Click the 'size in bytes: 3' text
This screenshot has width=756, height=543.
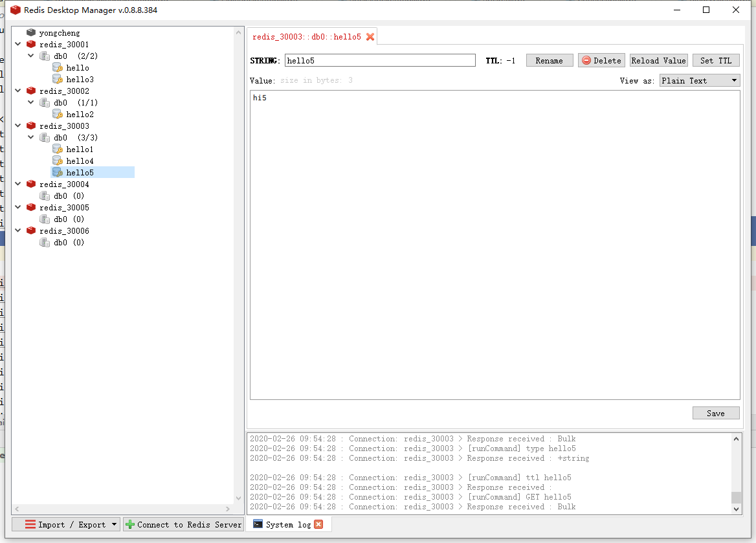(317, 80)
